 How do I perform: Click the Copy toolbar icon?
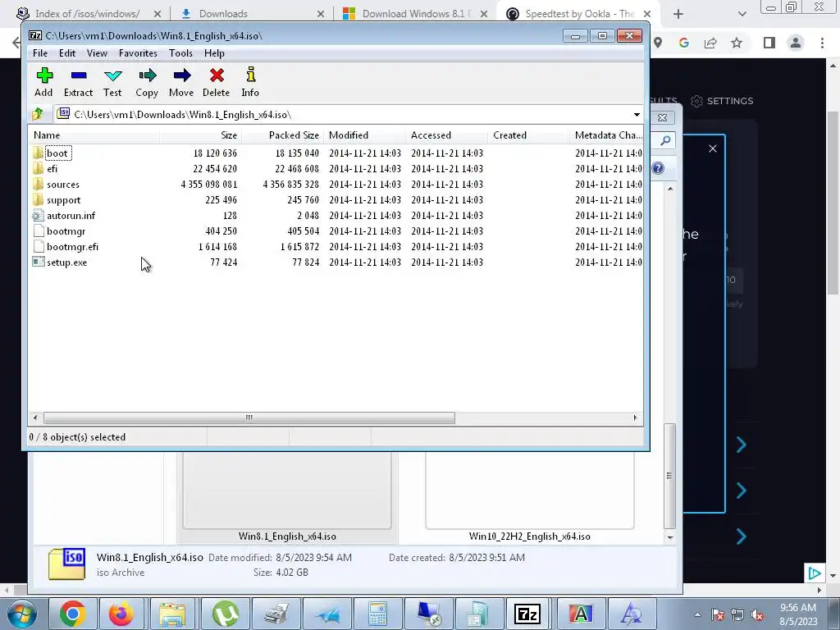point(147,82)
